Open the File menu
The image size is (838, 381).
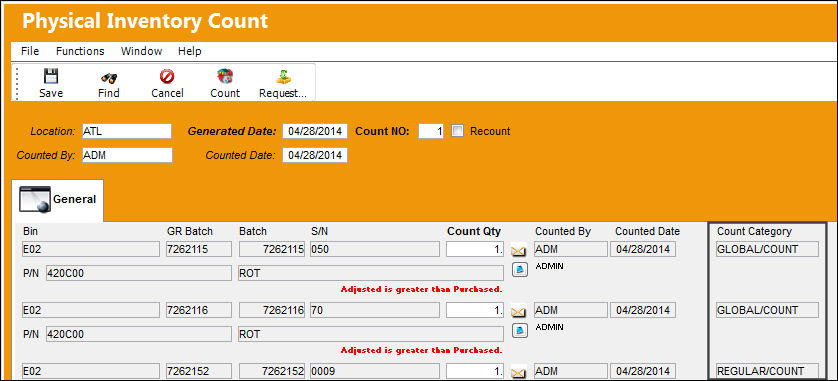tap(30, 51)
